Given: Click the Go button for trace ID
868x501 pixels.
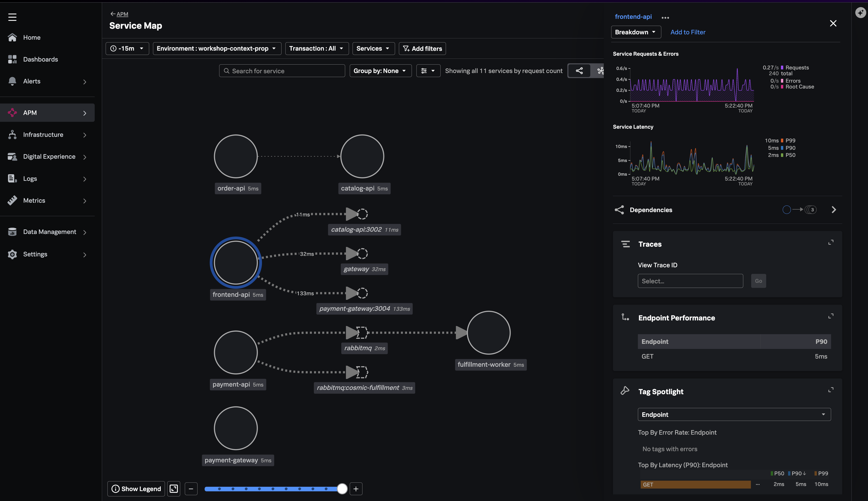Looking at the screenshot, I should click(x=759, y=281).
